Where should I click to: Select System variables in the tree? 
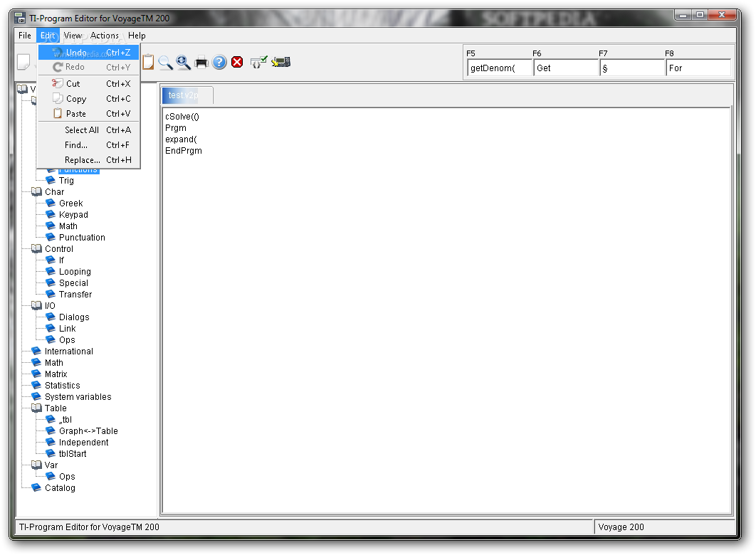pos(78,397)
